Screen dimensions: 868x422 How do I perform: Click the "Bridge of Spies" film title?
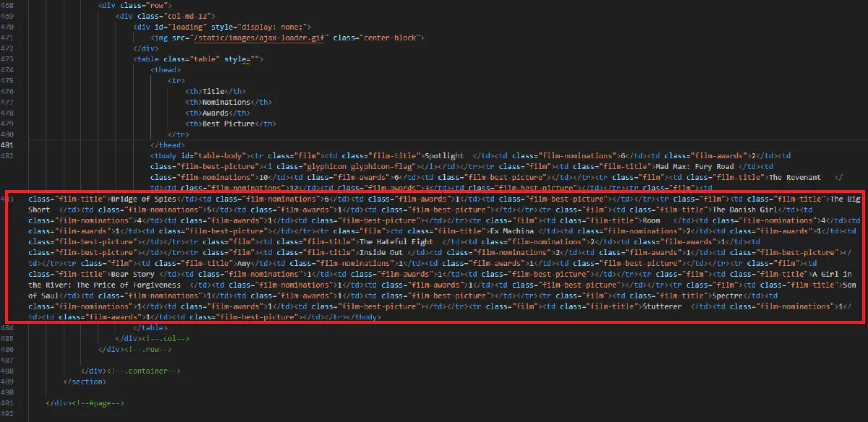coord(142,199)
